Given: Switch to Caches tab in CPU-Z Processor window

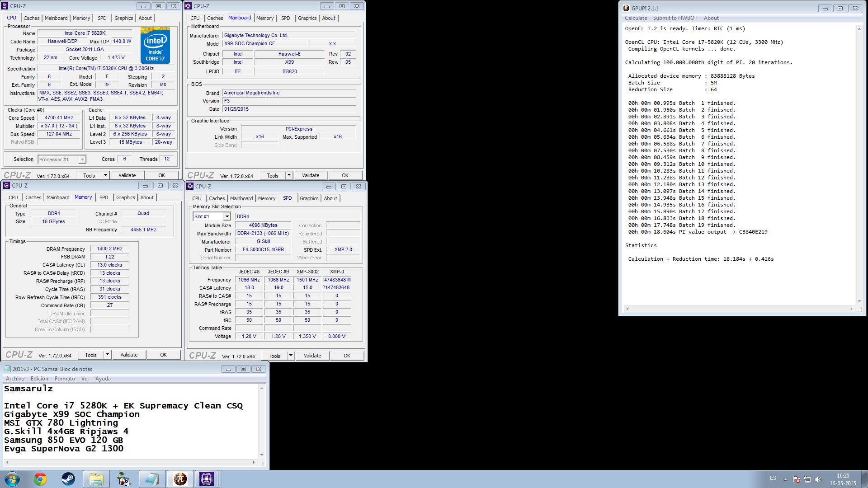Looking at the screenshot, I should 32,18.
